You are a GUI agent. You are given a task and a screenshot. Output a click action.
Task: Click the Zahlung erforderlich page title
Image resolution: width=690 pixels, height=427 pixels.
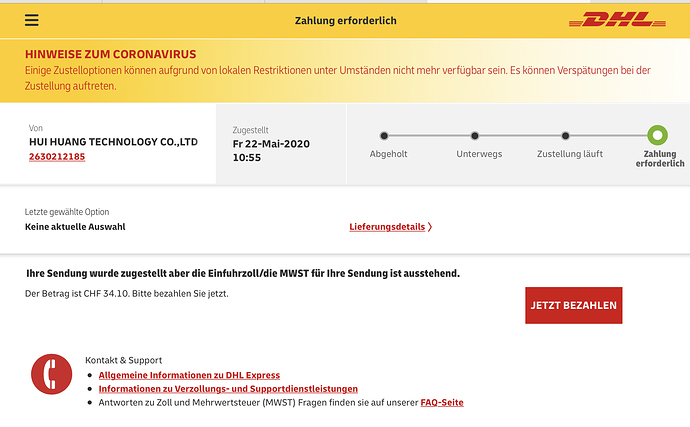(x=344, y=20)
